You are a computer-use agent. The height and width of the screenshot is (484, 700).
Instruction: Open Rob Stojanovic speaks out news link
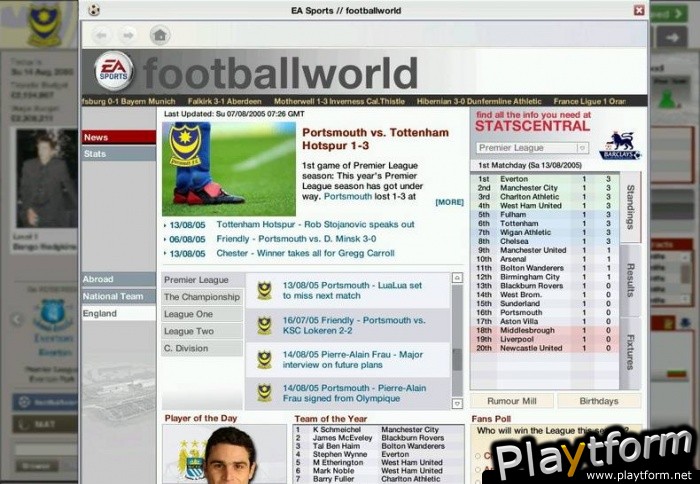click(315, 224)
